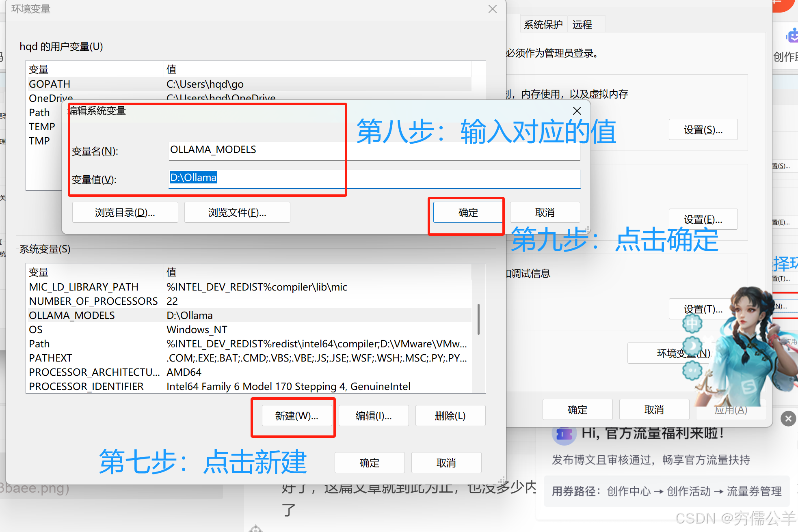Open the gear-shaped floating settings widget
The height and width of the screenshot is (532, 798).
coord(692,370)
